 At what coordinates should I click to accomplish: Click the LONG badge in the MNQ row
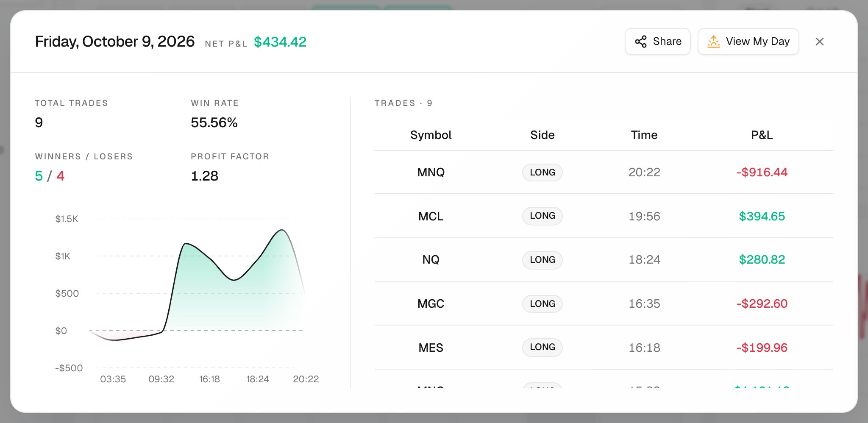pyautogui.click(x=542, y=173)
